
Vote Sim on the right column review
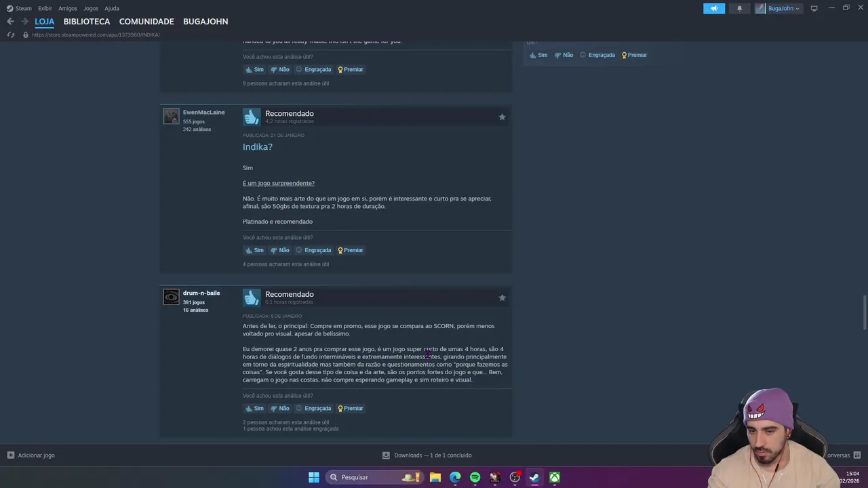pos(538,55)
